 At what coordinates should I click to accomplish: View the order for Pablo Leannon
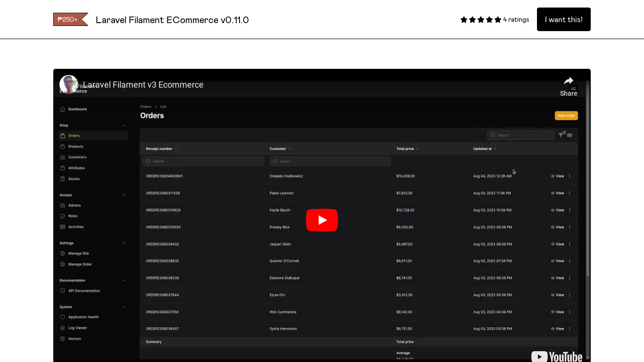point(558,193)
